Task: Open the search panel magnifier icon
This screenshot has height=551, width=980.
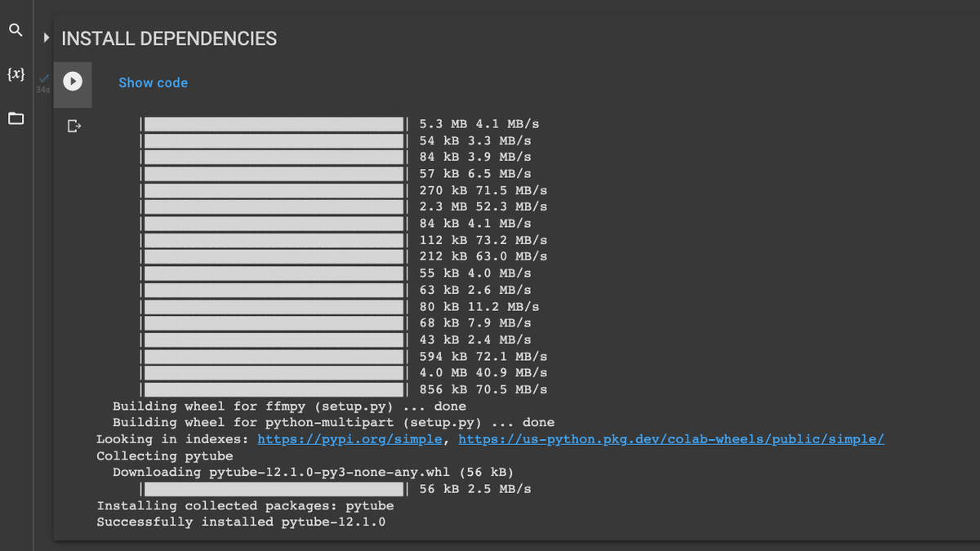Action: (x=16, y=30)
